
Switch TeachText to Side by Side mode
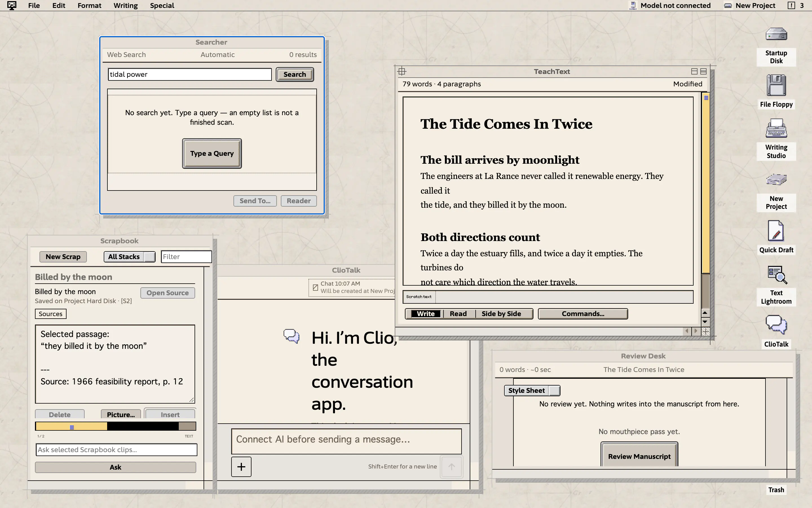501,314
